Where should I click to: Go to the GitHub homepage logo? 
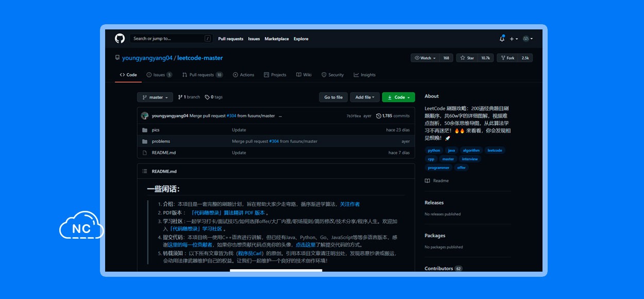(x=120, y=39)
